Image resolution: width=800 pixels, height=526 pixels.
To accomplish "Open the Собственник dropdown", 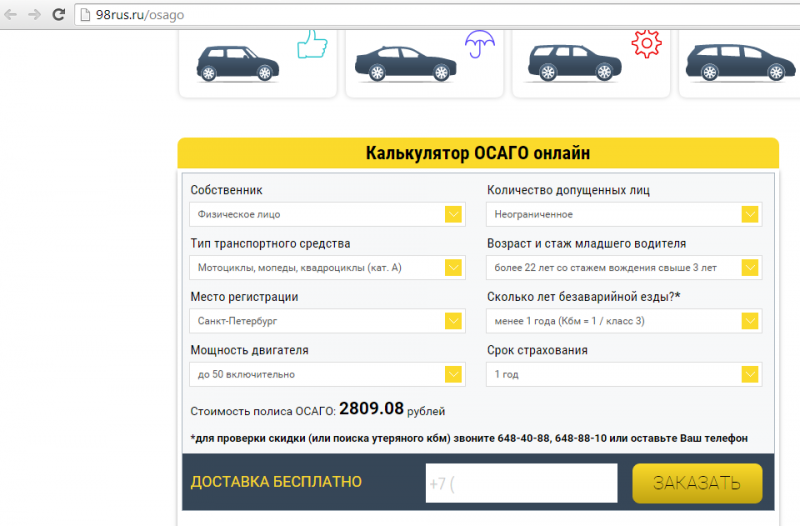I will coord(327,214).
